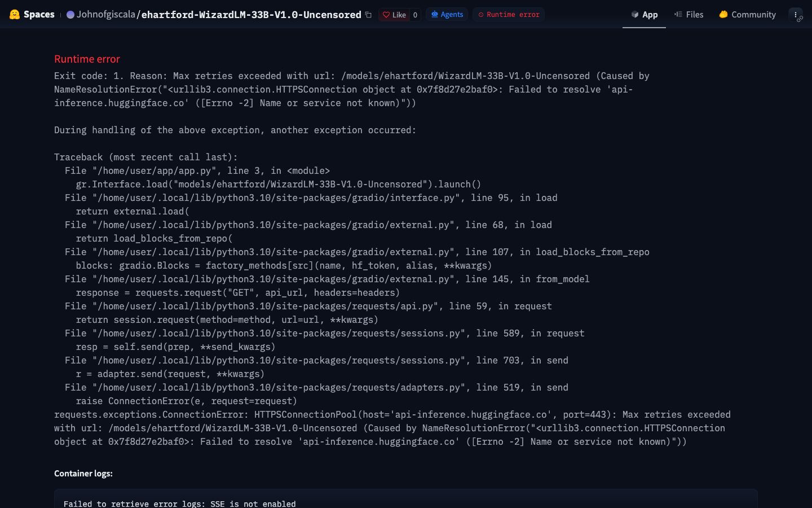Screen dimensions: 812x508
Task: Switch to the Files tab
Action: coord(689,15)
